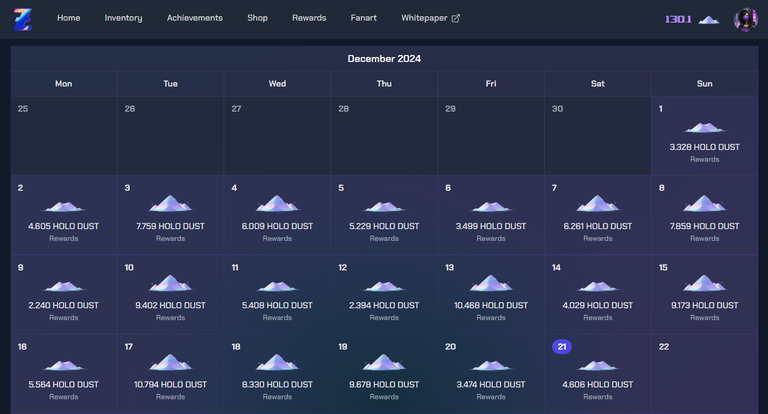Click the 9.678 HOLO DUST amount
The height and width of the screenshot is (414, 768).
pos(384,385)
